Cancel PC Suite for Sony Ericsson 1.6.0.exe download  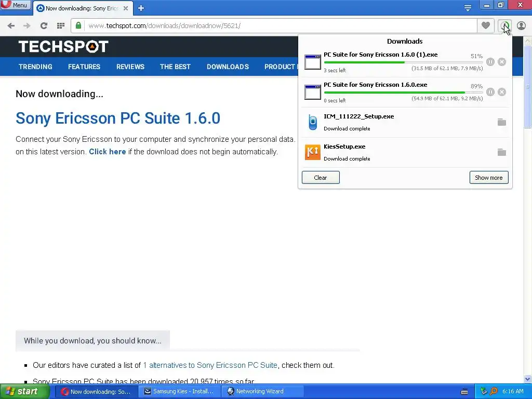point(502,92)
